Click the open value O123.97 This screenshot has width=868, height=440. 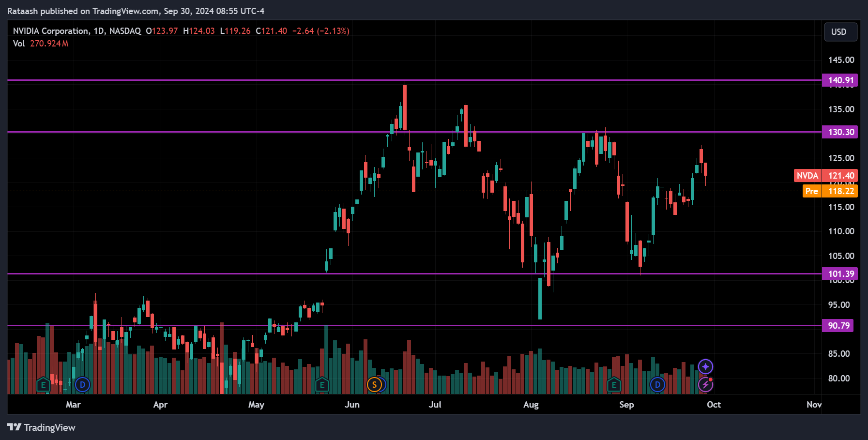[x=162, y=31]
